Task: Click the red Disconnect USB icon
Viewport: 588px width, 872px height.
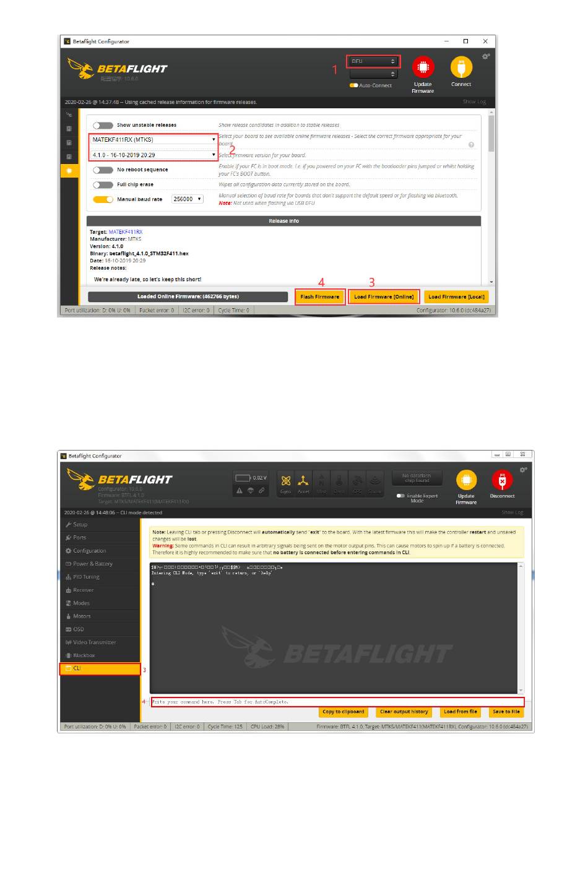Action: coord(502,480)
